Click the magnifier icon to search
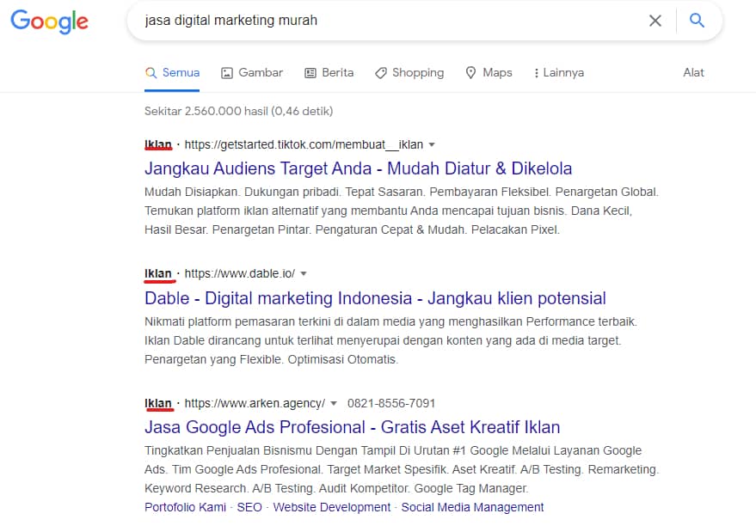The image size is (756, 532). coord(697,20)
